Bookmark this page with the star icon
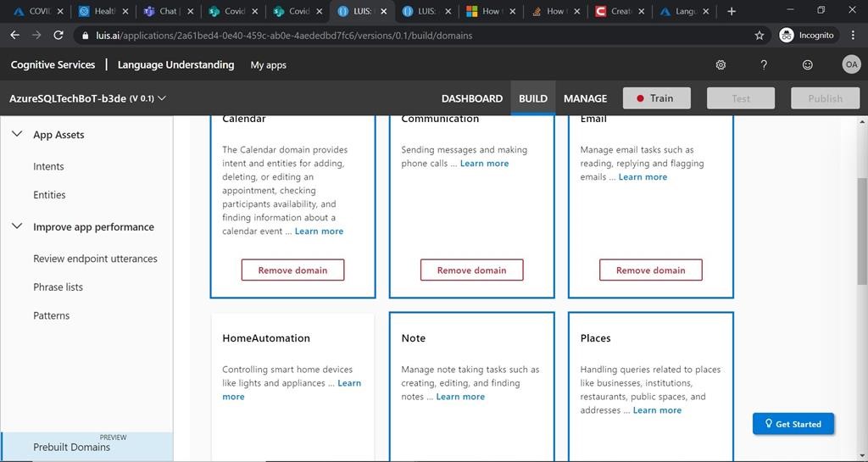The width and height of the screenshot is (868, 462). click(759, 36)
